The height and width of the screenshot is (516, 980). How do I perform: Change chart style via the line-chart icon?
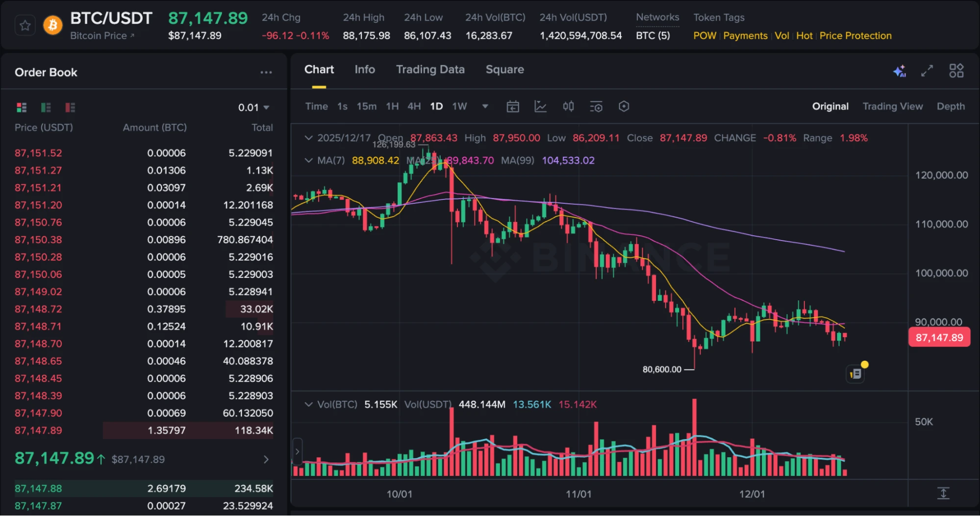[540, 106]
